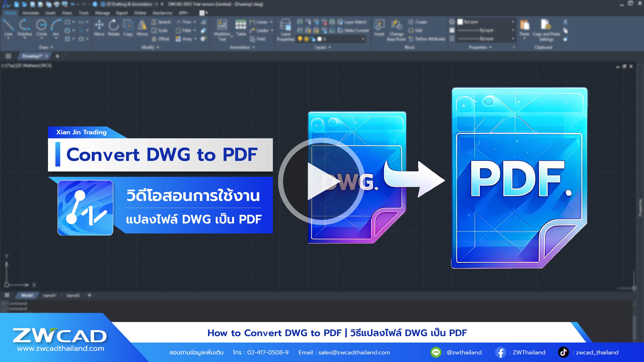The height and width of the screenshot is (362, 644).
Task: Click the Cut icon in Clipboard panel
Action: point(565,22)
